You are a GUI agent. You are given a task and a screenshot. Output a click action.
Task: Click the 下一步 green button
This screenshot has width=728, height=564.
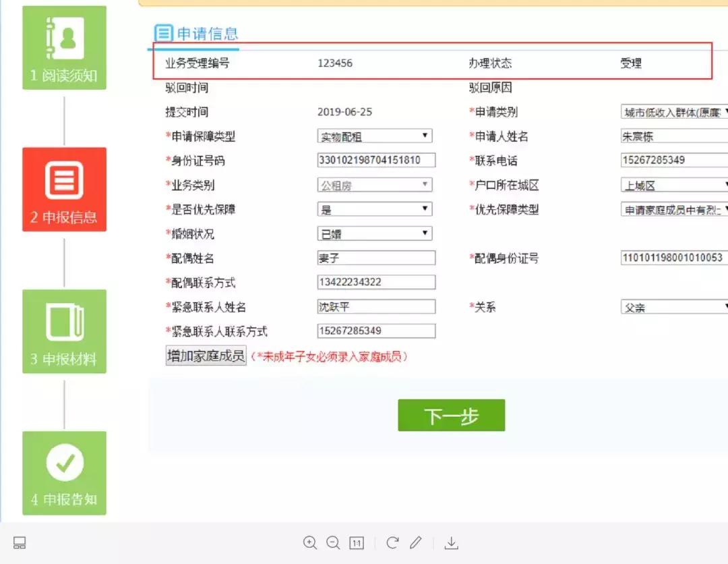pyautogui.click(x=451, y=415)
